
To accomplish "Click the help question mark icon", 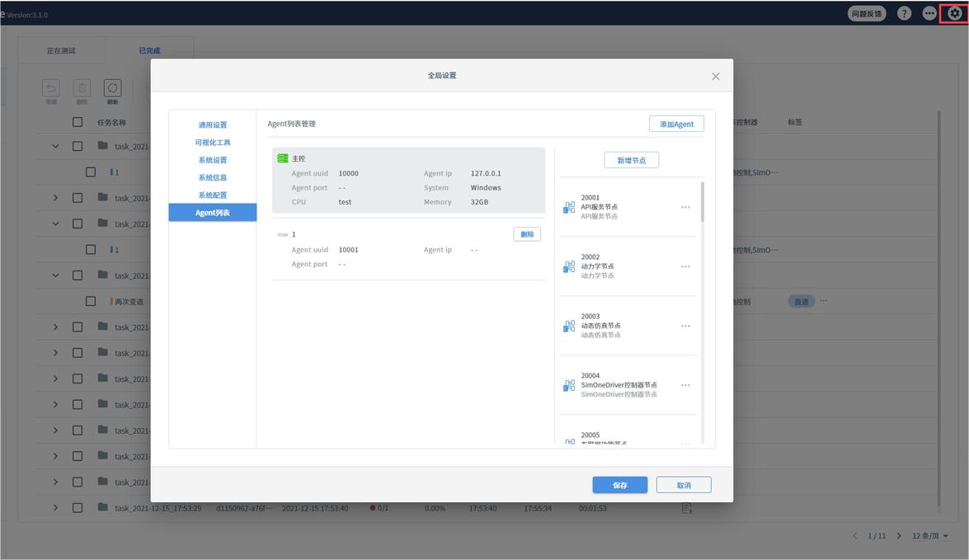I will click(904, 13).
